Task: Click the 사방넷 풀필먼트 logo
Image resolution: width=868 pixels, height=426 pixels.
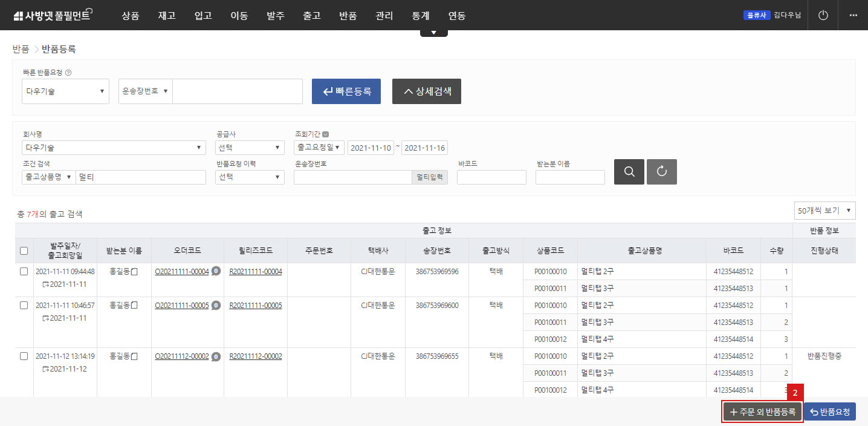Action: 51,16
